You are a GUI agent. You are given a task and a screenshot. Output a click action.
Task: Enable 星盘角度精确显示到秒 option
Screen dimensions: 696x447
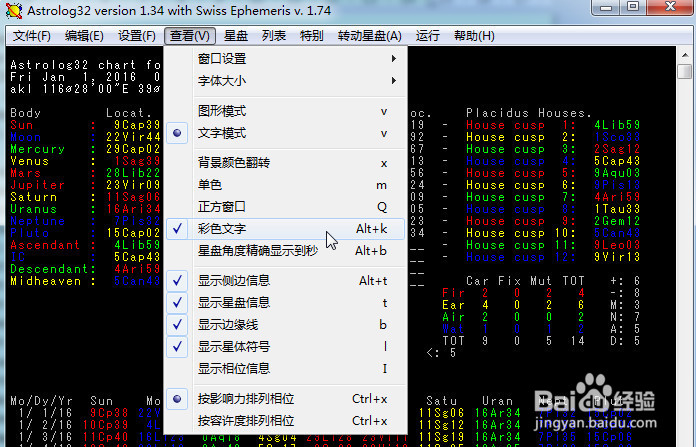click(286, 251)
